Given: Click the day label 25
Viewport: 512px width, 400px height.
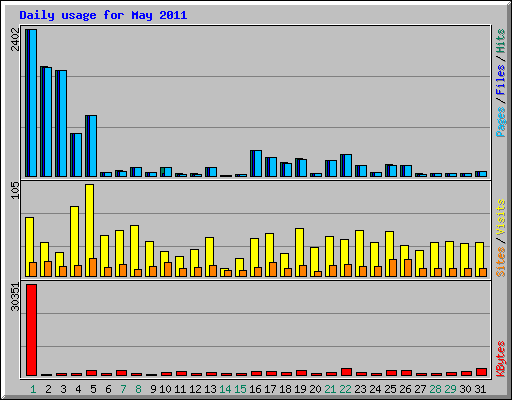Looking at the screenshot, I should pos(390,389).
